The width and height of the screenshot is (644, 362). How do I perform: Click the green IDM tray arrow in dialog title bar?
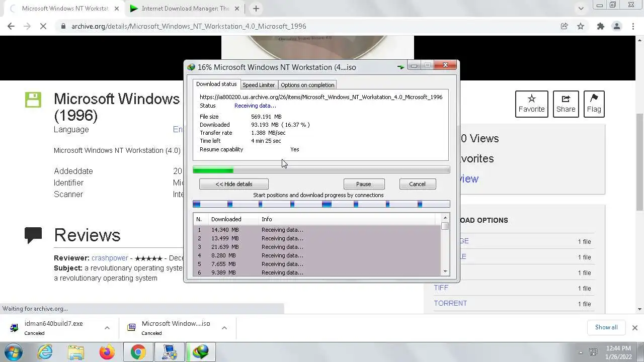[400, 67]
